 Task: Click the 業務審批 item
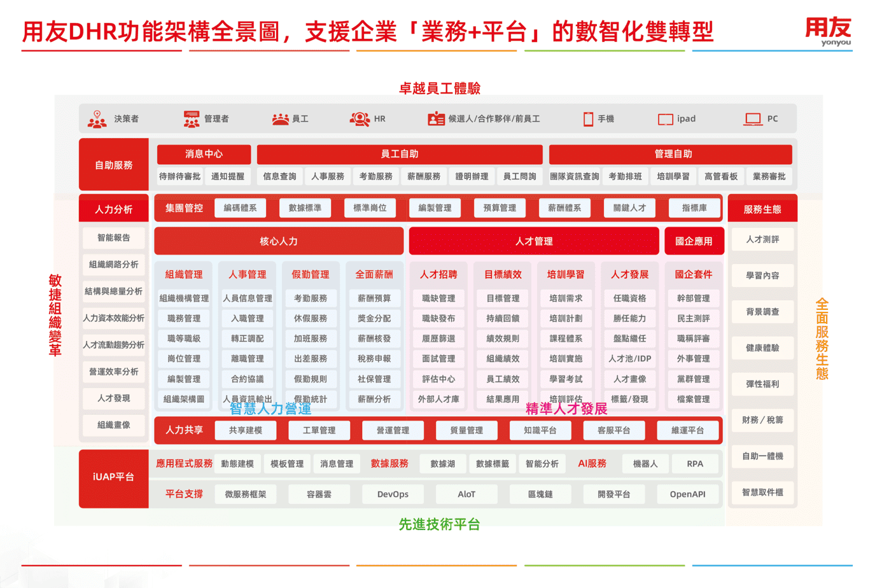769,176
